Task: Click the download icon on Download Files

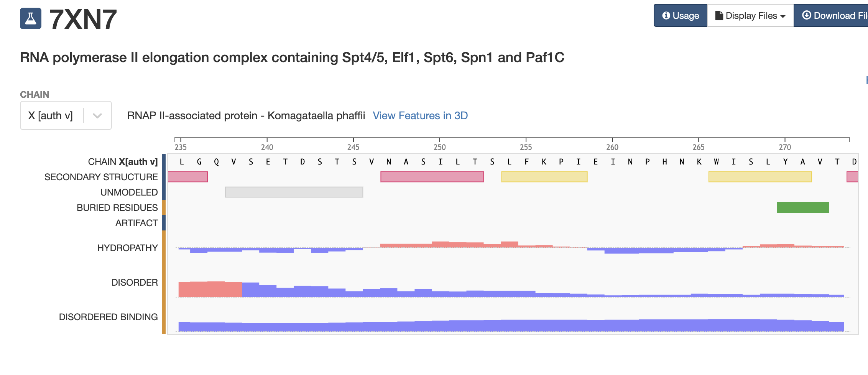Action: pyautogui.click(x=806, y=15)
